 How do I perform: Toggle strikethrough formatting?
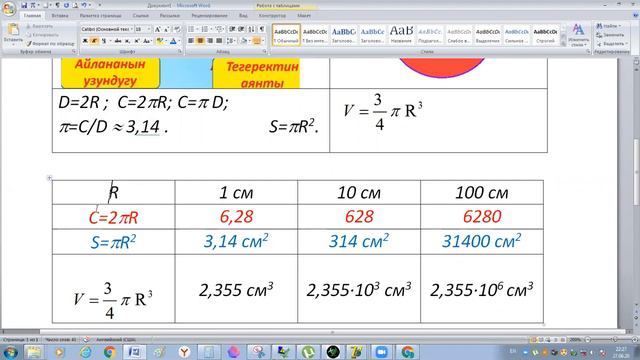(118, 41)
